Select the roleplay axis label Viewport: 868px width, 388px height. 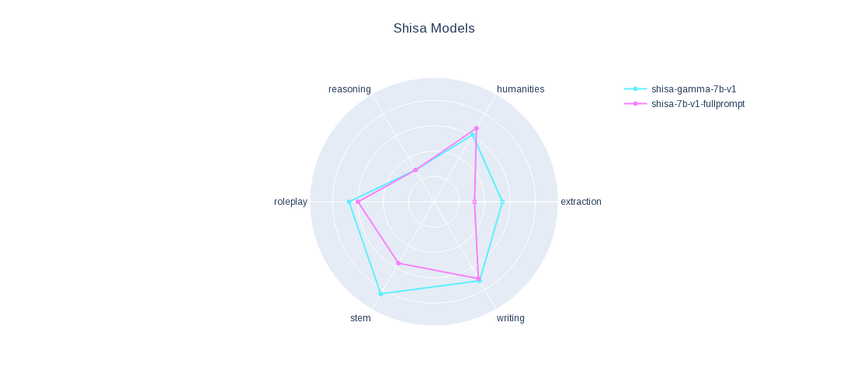[x=290, y=202]
